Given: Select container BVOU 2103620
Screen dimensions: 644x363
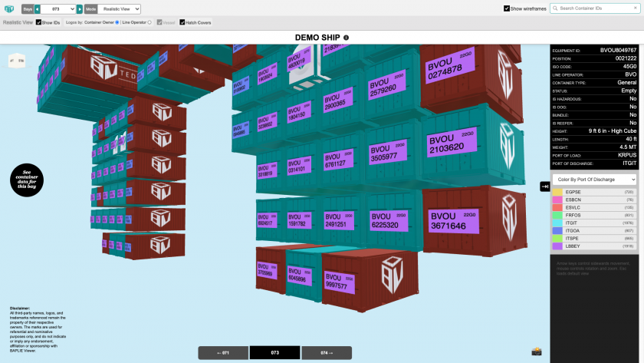Looking at the screenshot, I should [451, 143].
